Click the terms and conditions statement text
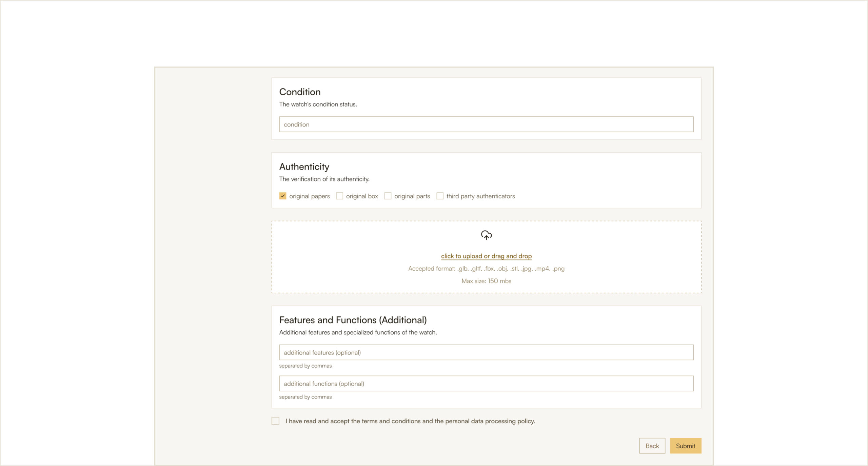The image size is (868, 466). click(410, 421)
